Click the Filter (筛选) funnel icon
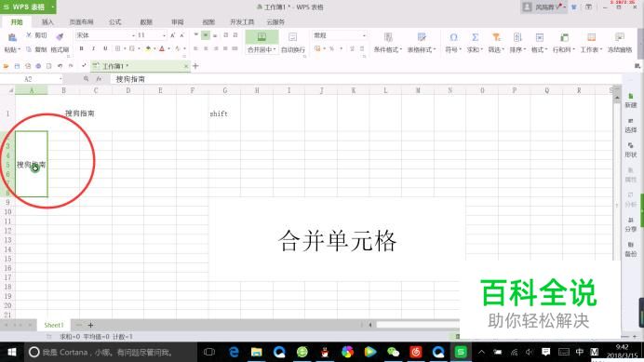The height and width of the screenshot is (362, 644). (496, 37)
